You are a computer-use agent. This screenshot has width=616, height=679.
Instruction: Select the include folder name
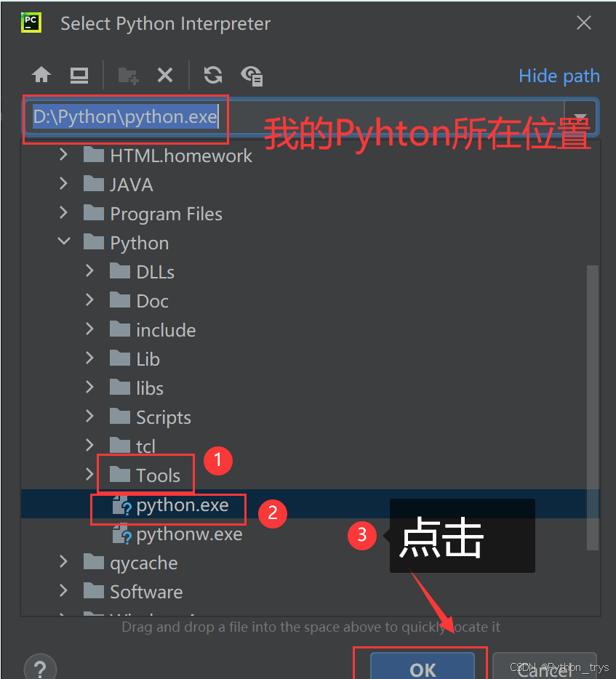[166, 330]
